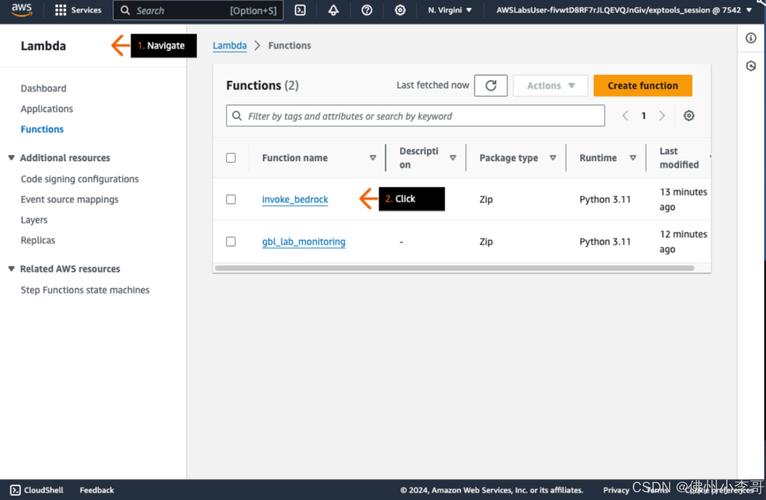Focus the top AWS search box

coord(198,10)
